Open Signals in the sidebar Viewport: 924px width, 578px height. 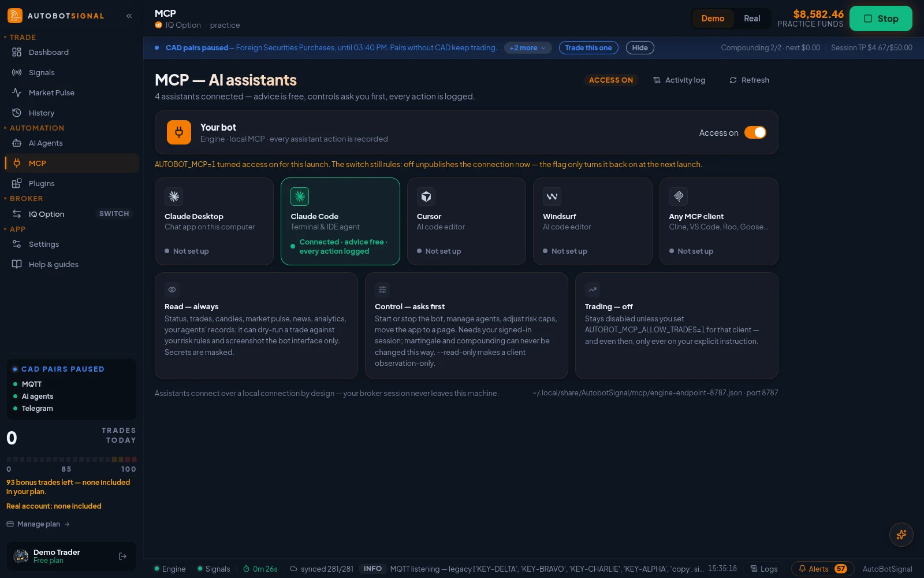pos(72,72)
